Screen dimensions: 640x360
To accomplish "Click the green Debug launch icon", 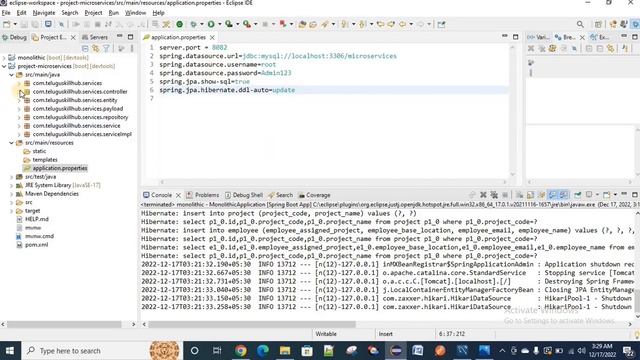I will click(x=193, y=24).
